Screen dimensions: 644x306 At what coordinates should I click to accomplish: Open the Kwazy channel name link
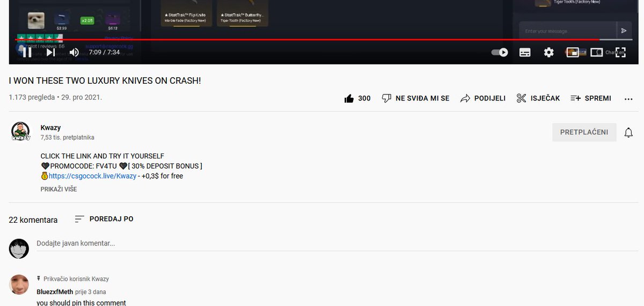coord(50,128)
